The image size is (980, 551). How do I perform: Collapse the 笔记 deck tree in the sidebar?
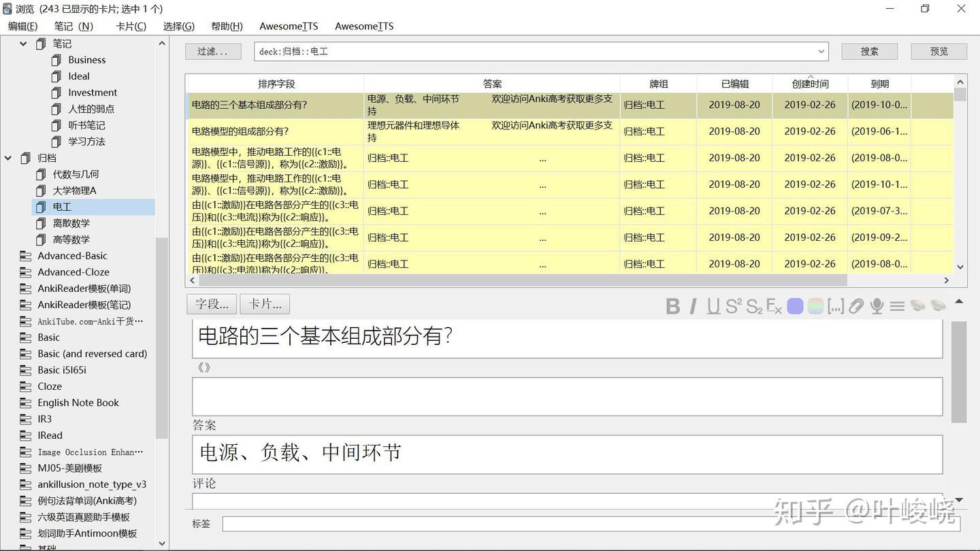[23, 44]
